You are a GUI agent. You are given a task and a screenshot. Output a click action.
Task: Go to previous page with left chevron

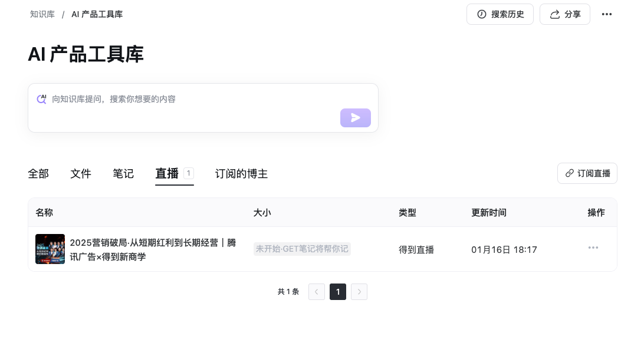point(317,292)
